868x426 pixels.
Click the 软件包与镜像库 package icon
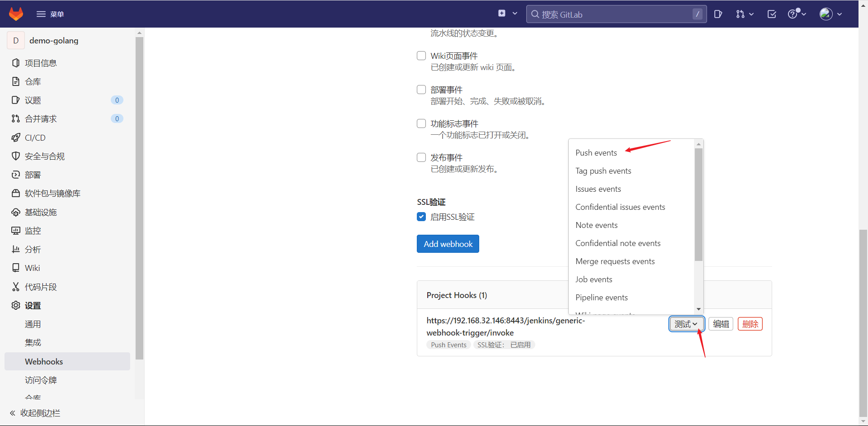(16, 193)
